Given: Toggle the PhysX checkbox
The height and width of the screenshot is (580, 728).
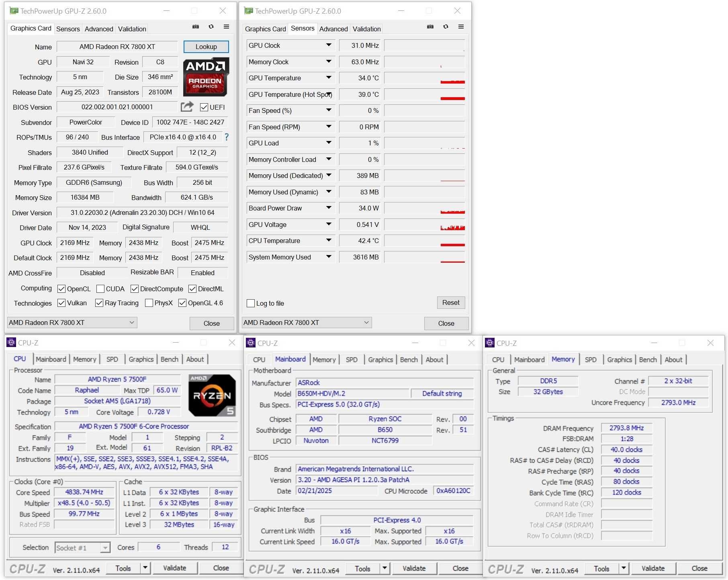Looking at the screenshot, I should [x=149, y=303].
